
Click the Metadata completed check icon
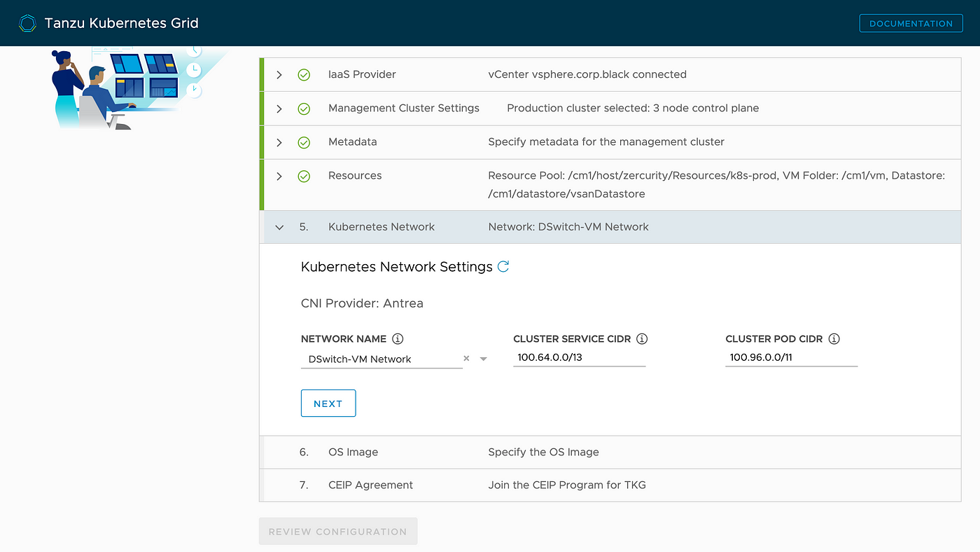point(304,142)
